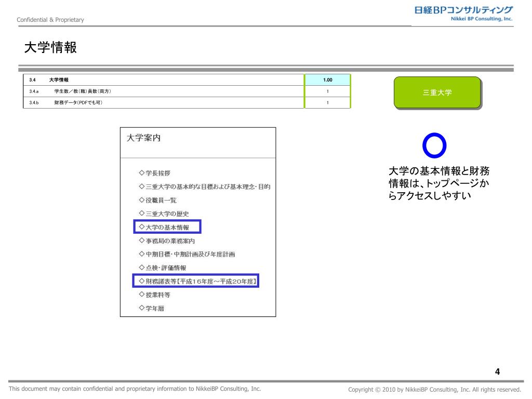Click the green 三重大学 button

[x=437, y=92]
